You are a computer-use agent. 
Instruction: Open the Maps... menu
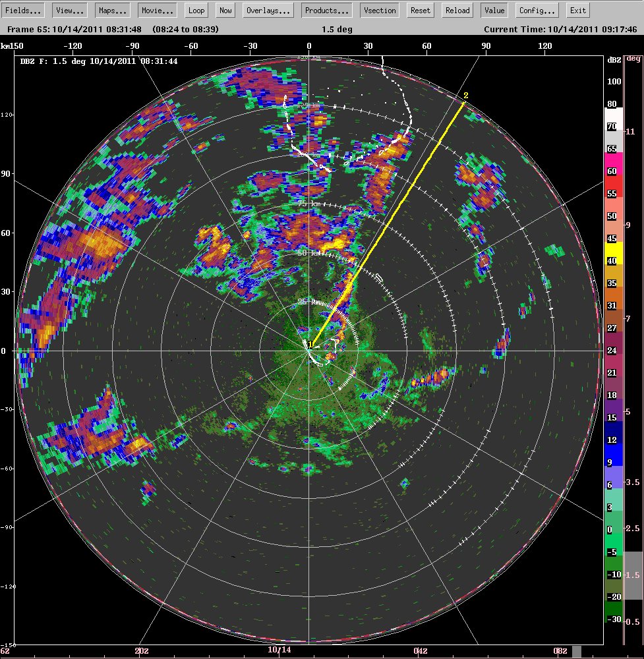pyautogui.click(x=112, y=11)
